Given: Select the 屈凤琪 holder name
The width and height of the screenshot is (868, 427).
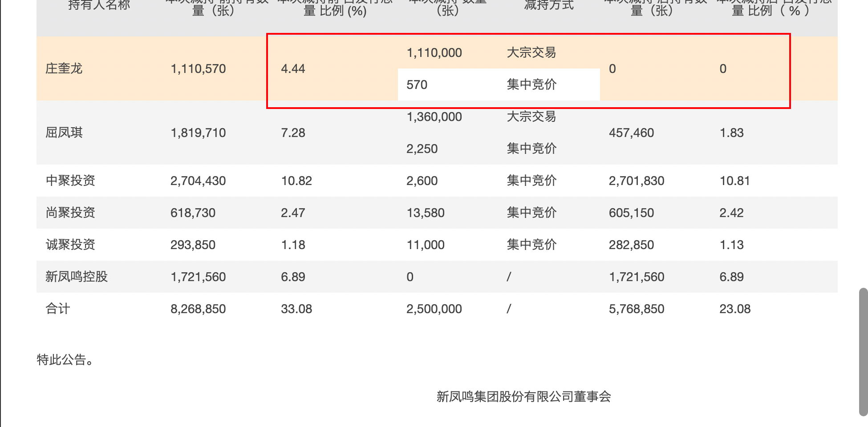Looking at the screenshot, I should (x=64, y=133).
